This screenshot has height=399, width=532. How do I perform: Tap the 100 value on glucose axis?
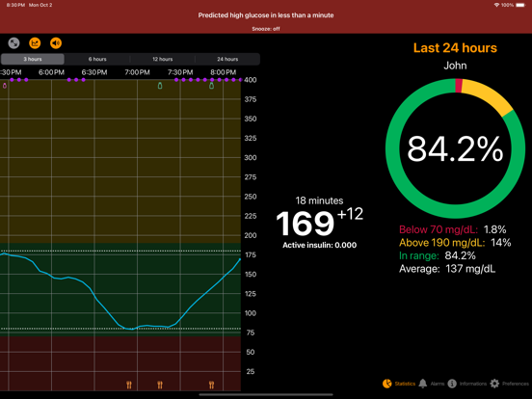pos(251,313)
